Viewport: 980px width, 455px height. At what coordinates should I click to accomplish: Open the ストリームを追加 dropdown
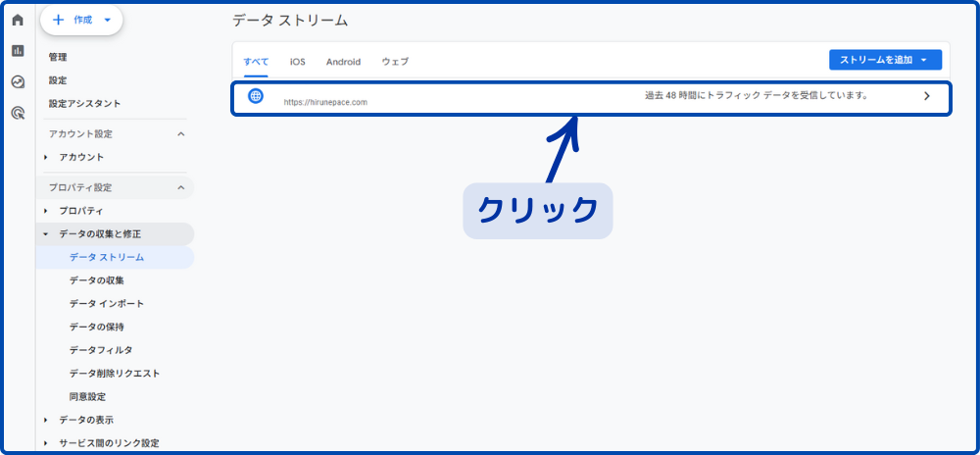[x=885, y=60]
